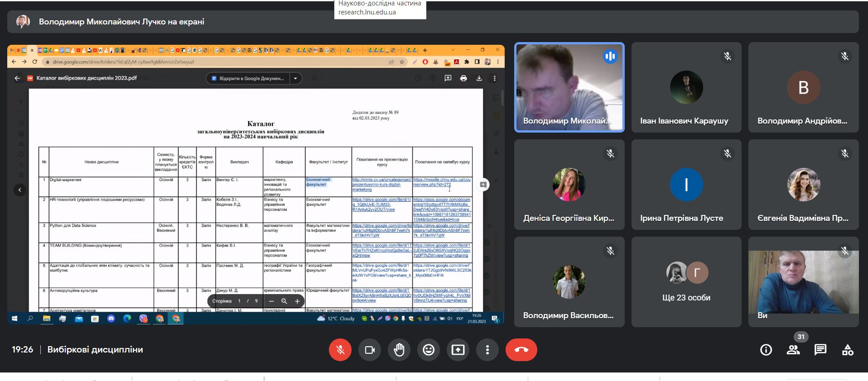Open Microsoft Store from the taskbar

click(95, 319)
